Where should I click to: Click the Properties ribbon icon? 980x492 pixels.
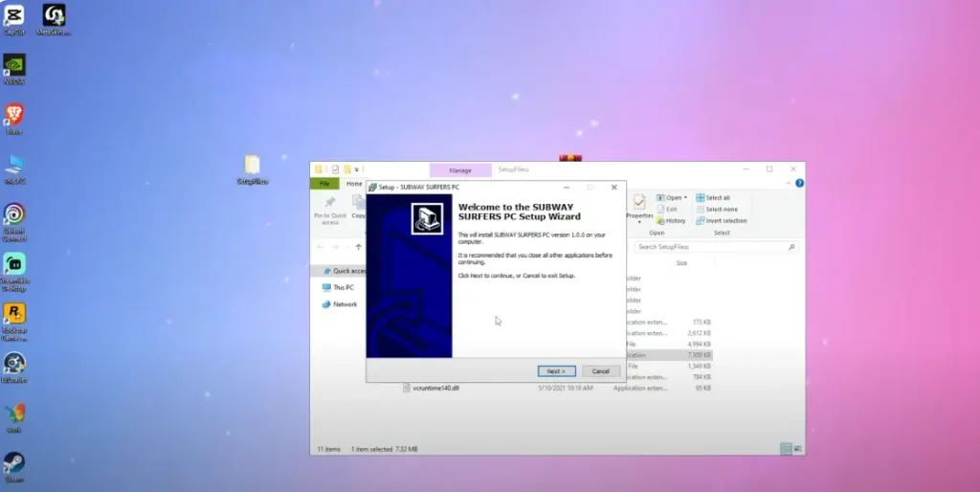pyautogui.click(x=639, y=209)
